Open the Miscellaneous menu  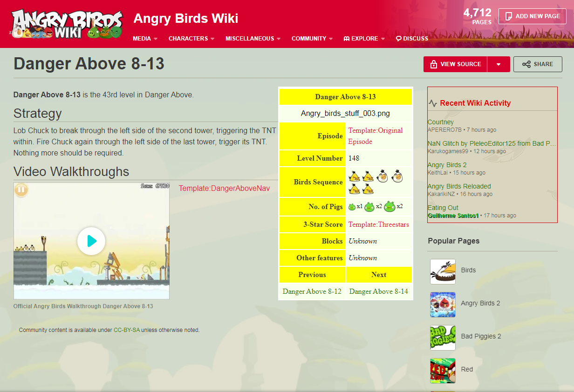[x=253, y=39]
